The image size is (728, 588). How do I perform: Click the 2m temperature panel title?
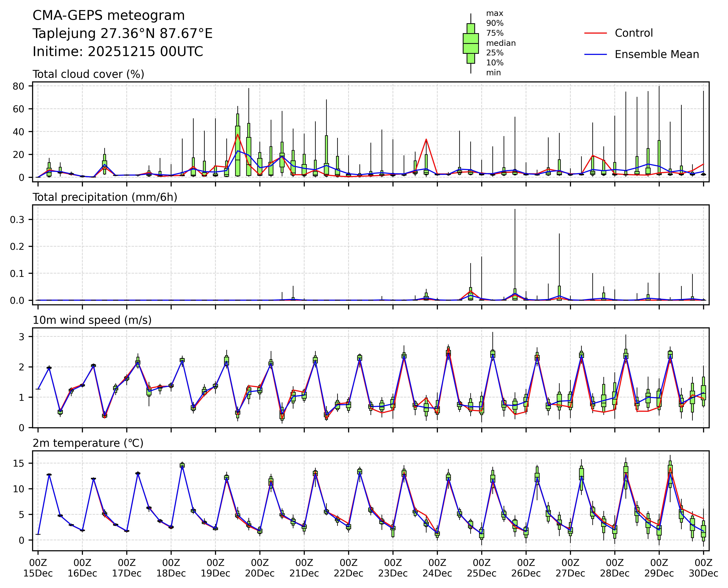88,443
